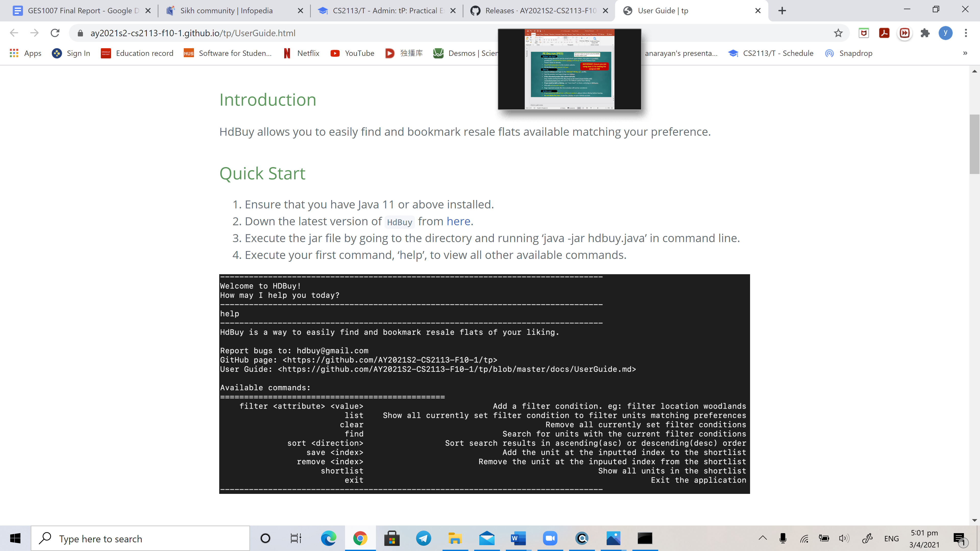Click the 'here' download link
Viewport: 980px width, 551px height.
[458, 221]
